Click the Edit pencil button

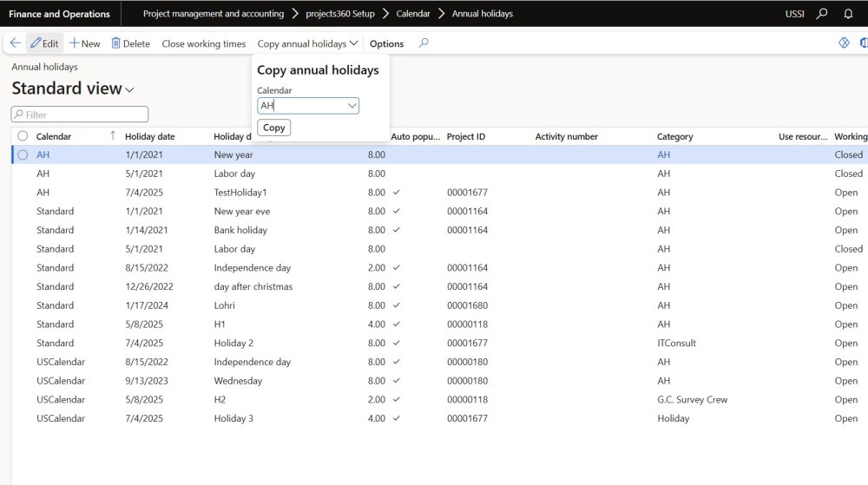(x=44, y=43)
